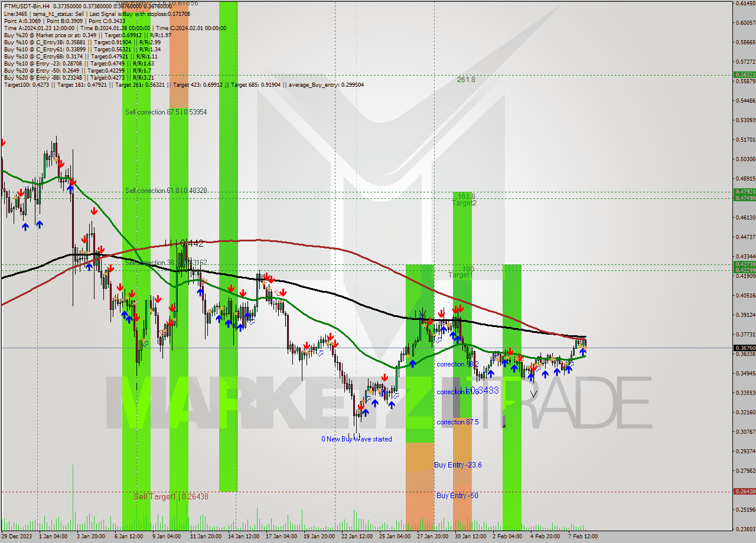756x543 pixels.
Task: Click the green 0.47921 price tag
Action: 744,192
